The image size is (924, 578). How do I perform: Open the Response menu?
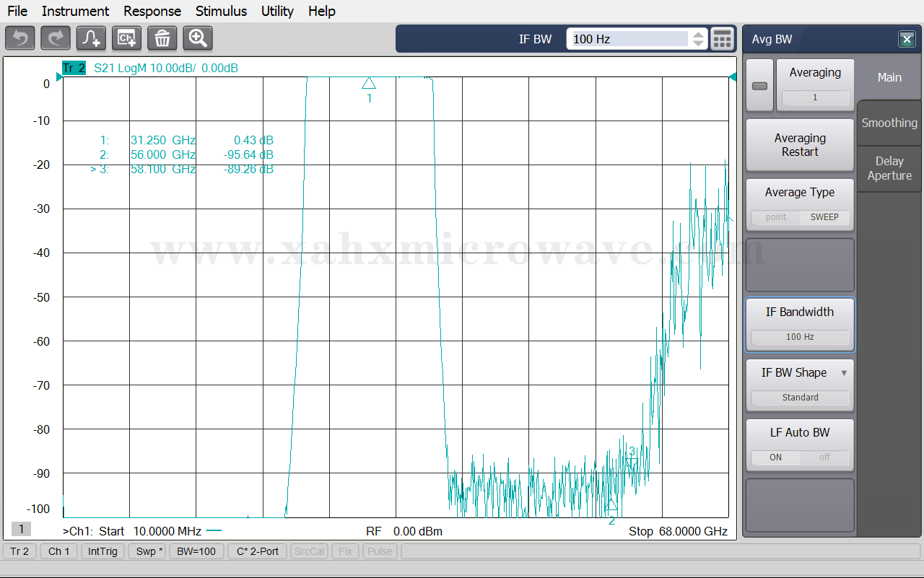pos(152,11)
